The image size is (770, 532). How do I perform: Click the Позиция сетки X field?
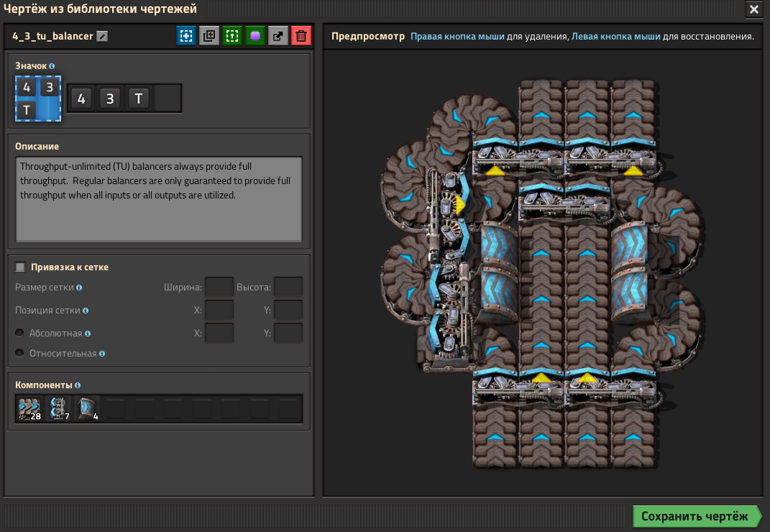click(219, 310)
